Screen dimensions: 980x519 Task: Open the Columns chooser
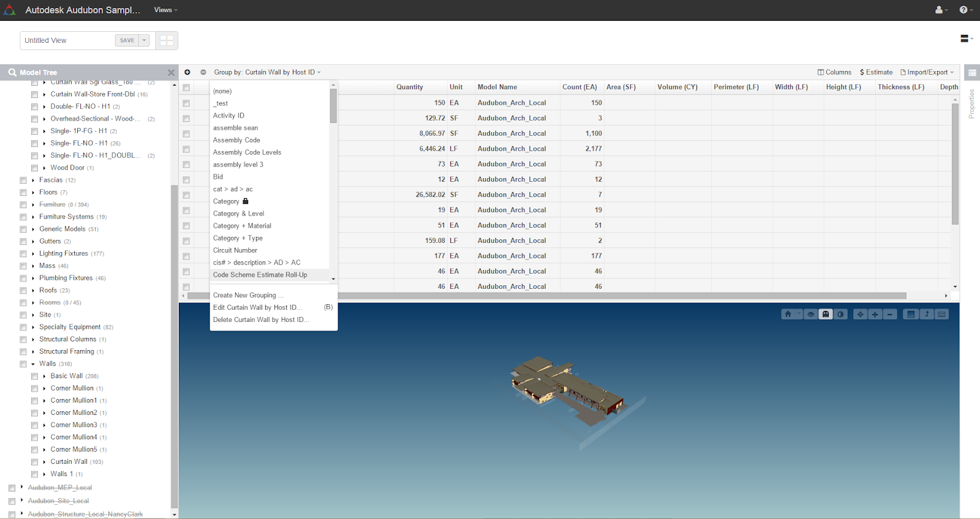coord(834,72)
